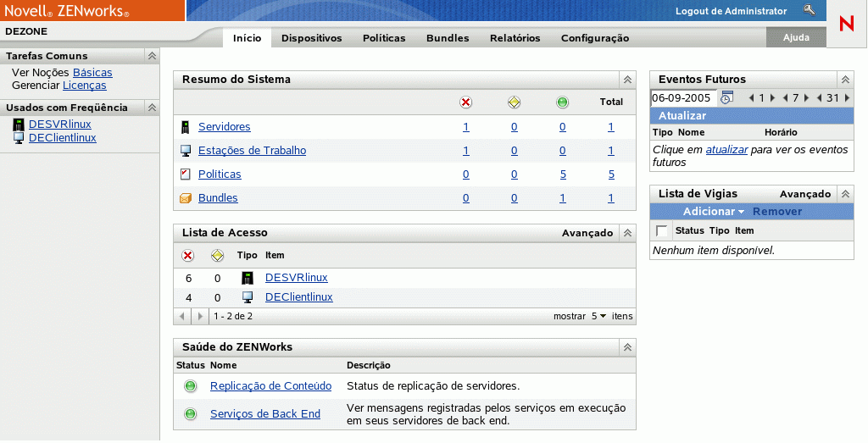Screen dimensions: 868x443
Task: Click the red error icon in Lista de Acesso header
Action: 188,255
